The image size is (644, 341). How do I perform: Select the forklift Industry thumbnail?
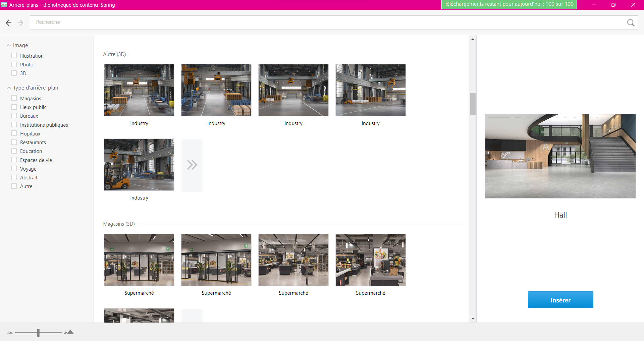139,165
